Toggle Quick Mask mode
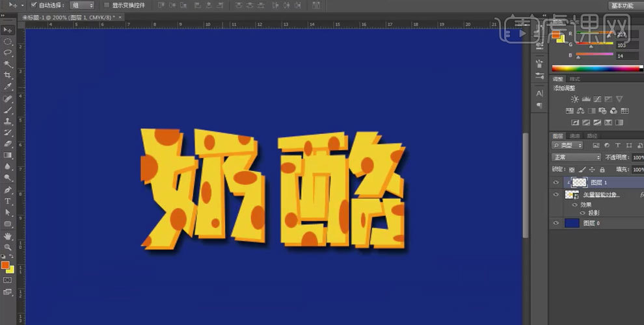 pyautogui.click(x=8, y=280)
